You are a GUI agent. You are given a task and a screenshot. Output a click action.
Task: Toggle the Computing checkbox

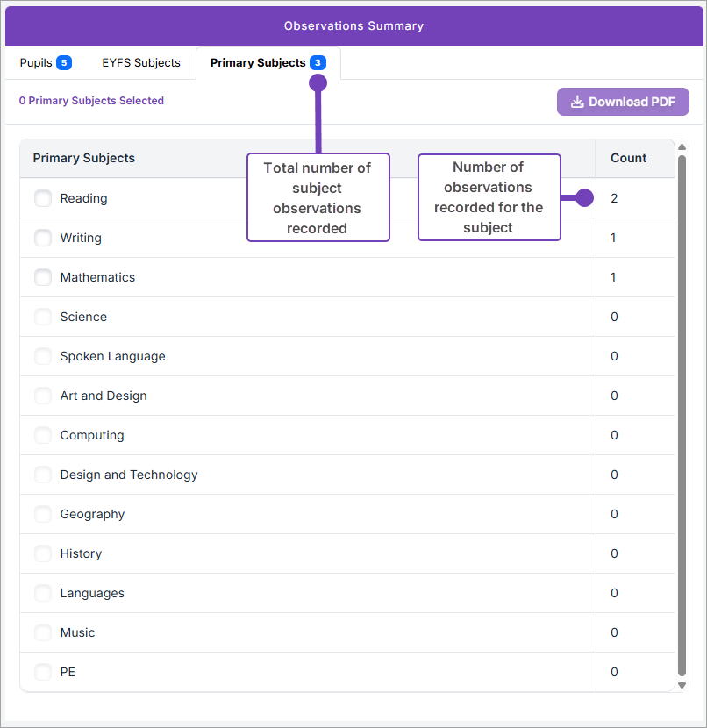click(43, 435)
